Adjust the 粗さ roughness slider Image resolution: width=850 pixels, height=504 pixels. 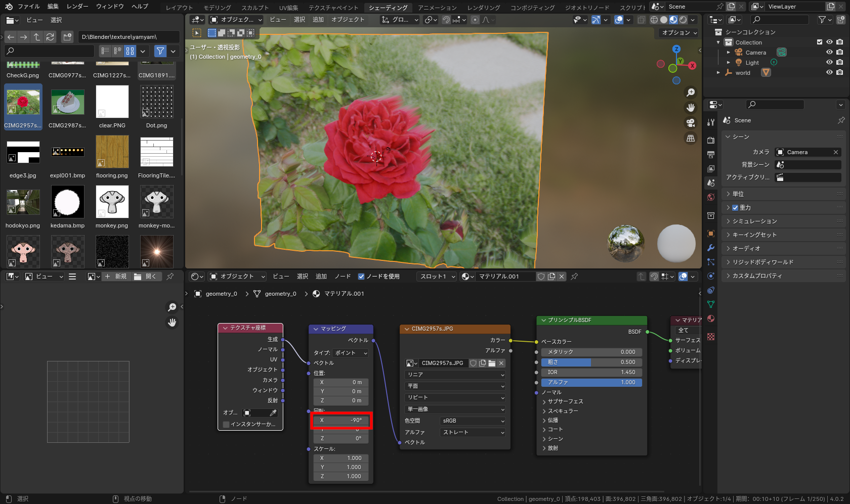pos(591,362)
